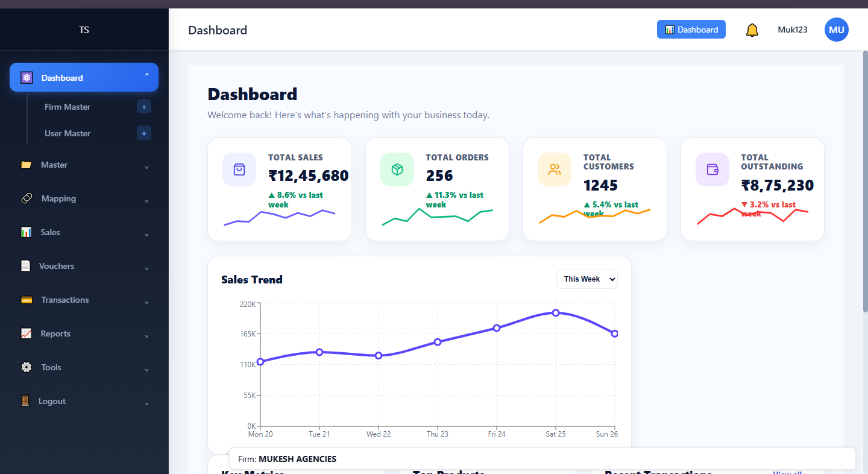Image resolution: width=868 pixels, height=474 pixels.
Task: Click the Master folder icon
Action: pyautogui.click(x=26, y=165)
